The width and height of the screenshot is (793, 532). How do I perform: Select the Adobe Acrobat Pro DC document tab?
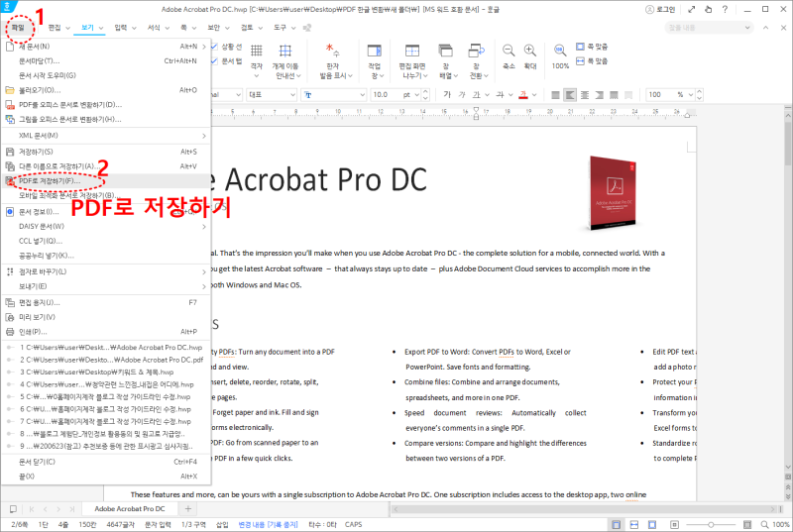[x=130, y=509]
